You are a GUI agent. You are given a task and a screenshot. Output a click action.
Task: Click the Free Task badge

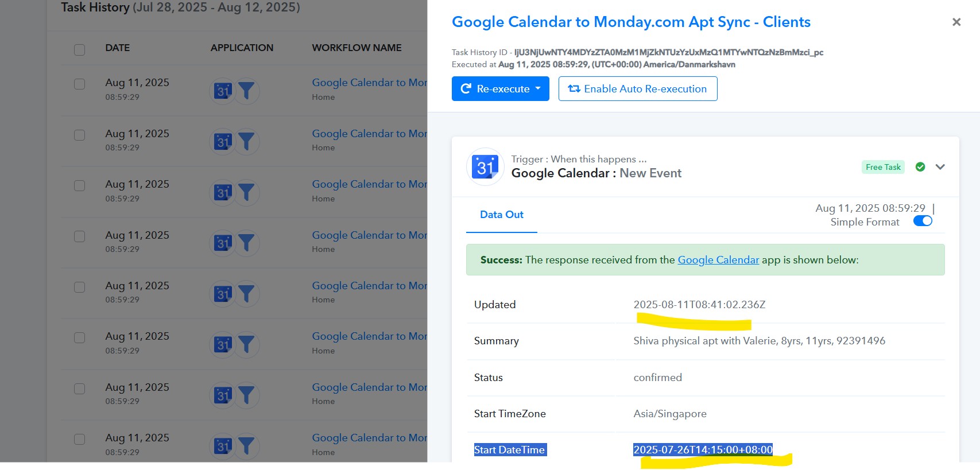tap(883, 167)
